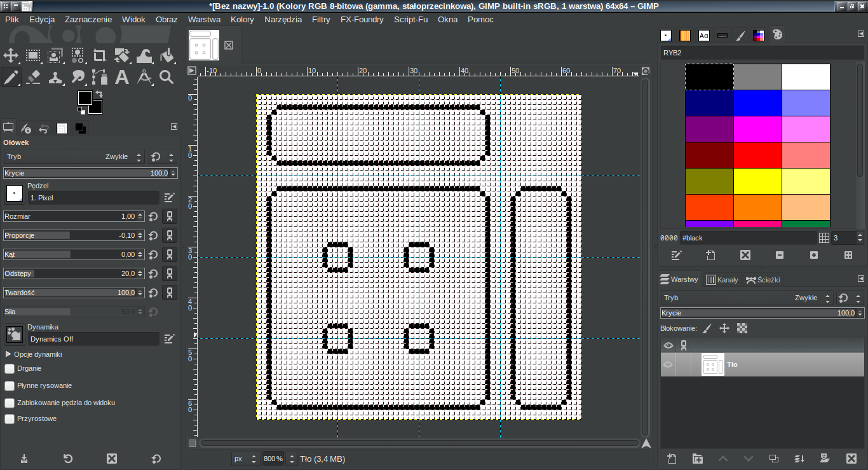Select the Foreground Select tool
This screenshot has height=470, width=868.
click(55, 55)
